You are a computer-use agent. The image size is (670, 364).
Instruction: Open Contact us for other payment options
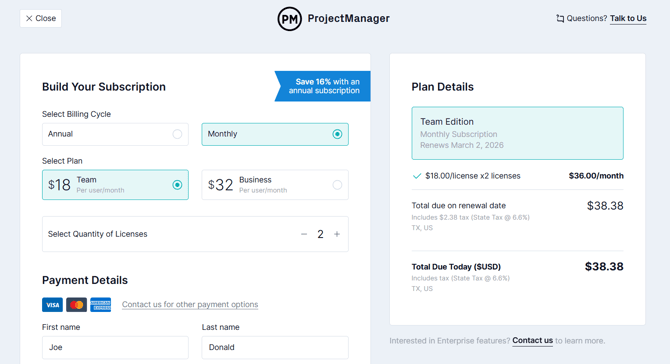pos(190,304)
